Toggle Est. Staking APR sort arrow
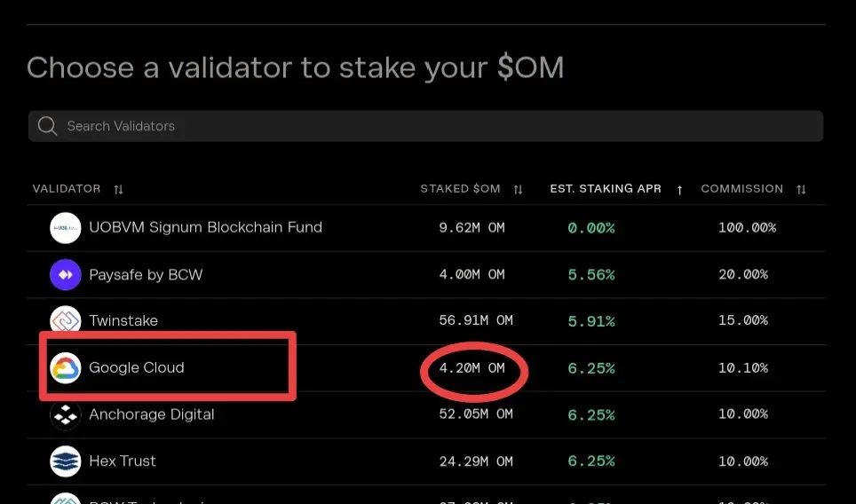The height and width of the screenshot is (504, 856). [679, 190]
